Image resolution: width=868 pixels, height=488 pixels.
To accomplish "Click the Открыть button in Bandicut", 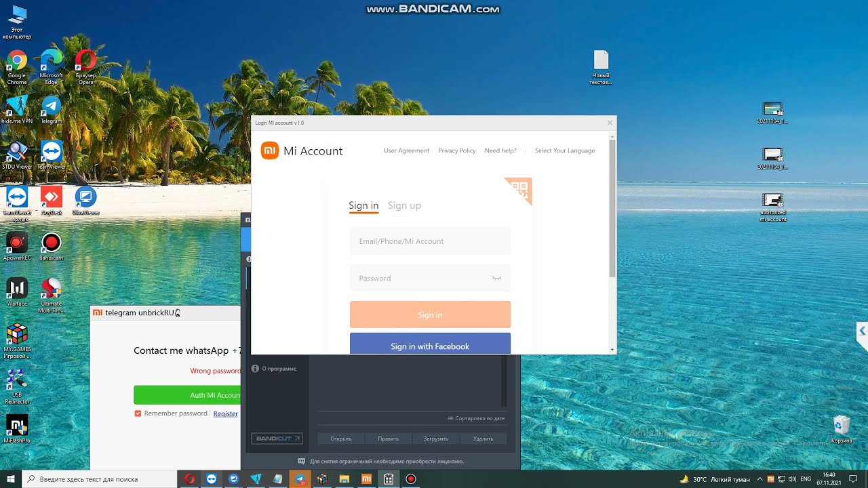I will click(341, 439).
